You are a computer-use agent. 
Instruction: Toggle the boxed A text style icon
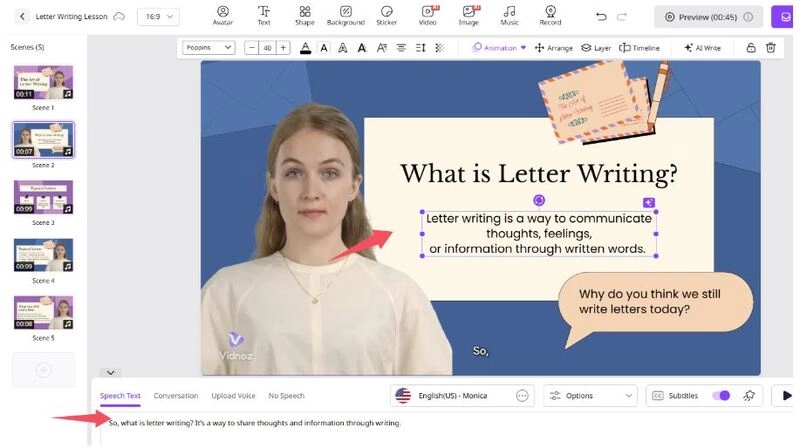[x=324, y=48]
